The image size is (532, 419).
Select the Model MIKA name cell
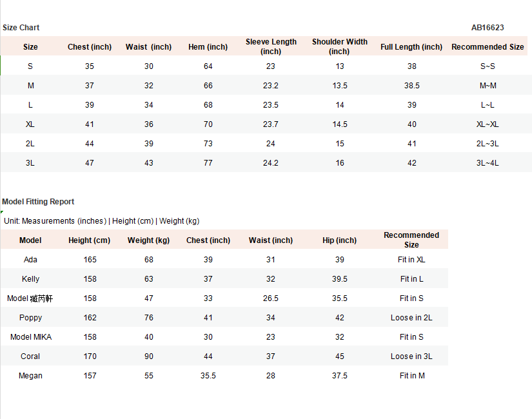30,337
